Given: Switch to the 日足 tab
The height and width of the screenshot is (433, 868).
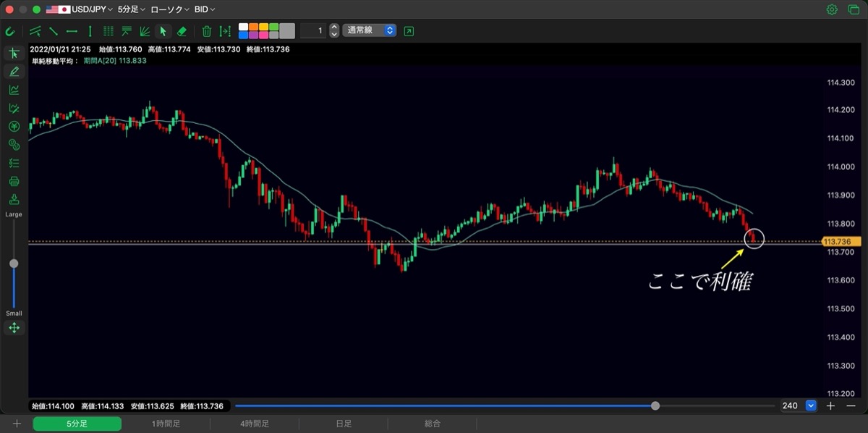Looking at the screenshot, I should pos(344,424).
